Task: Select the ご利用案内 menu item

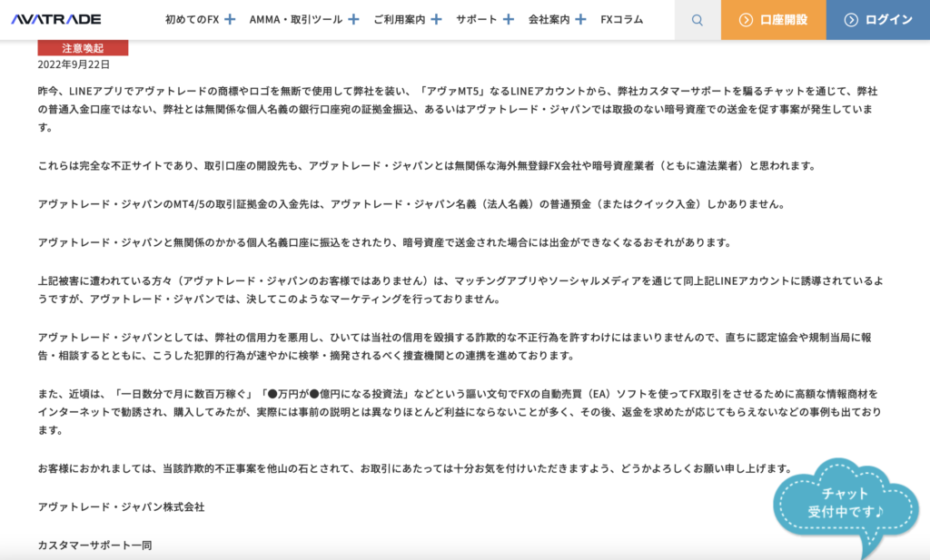Action: point(402,17)
